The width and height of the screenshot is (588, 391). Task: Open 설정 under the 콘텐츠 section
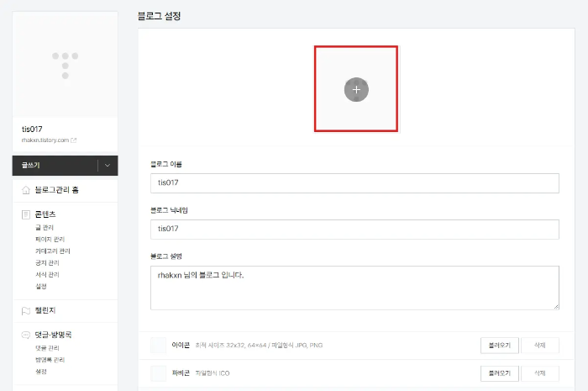(x=41, y=286)
